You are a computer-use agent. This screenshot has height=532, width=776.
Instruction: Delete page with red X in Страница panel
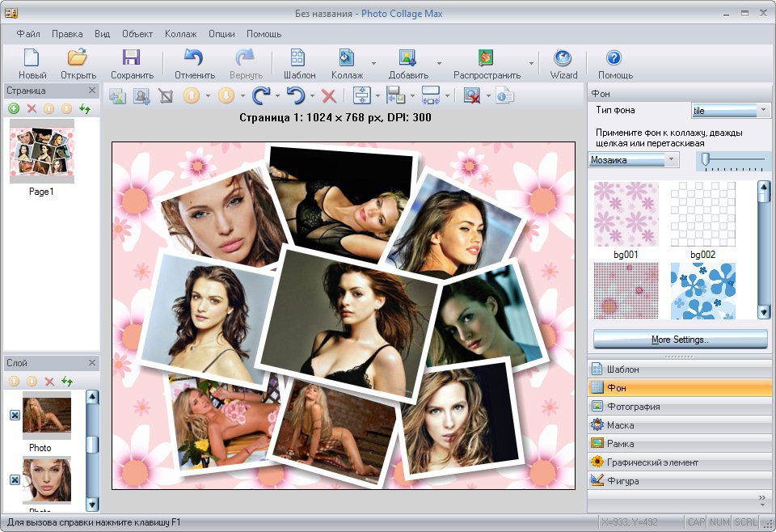coord(32,108)
